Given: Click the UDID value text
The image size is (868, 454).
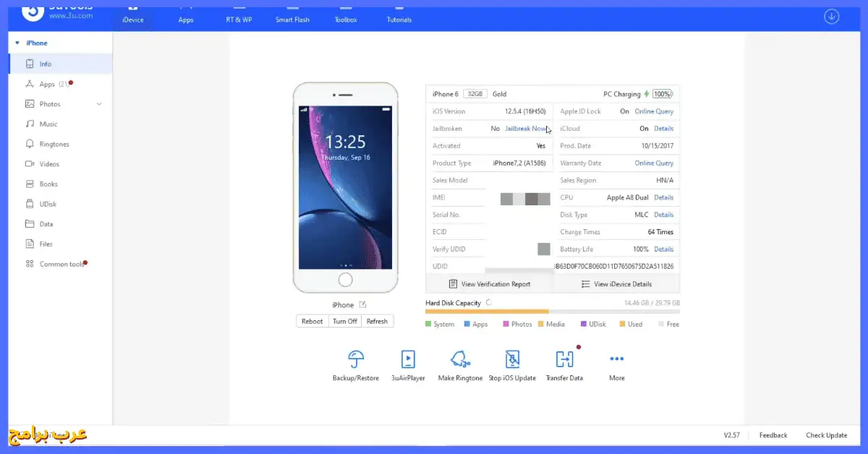Looking at the screenshot, I should 614,267.
